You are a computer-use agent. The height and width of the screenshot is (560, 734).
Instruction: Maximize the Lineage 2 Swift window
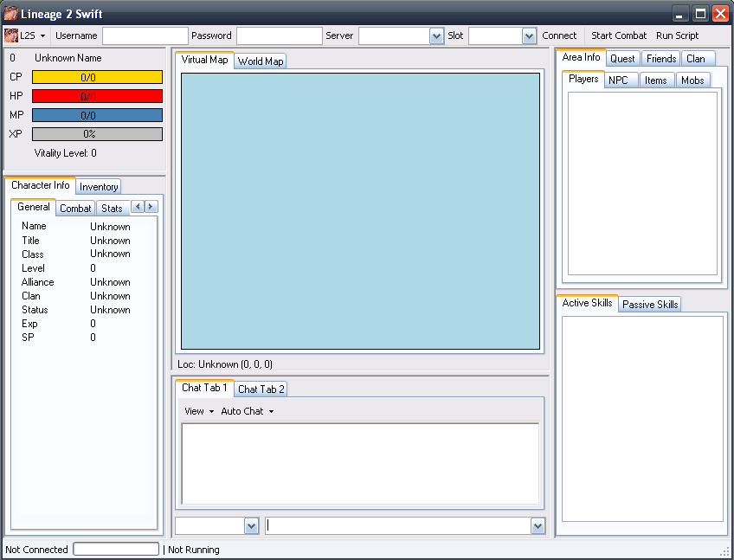click(700, 14)
